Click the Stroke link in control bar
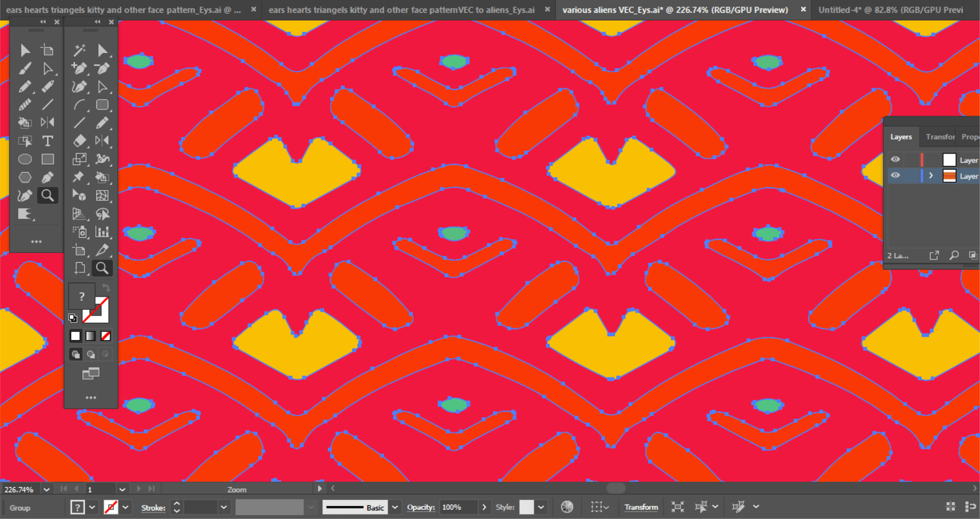 [154, 507]
